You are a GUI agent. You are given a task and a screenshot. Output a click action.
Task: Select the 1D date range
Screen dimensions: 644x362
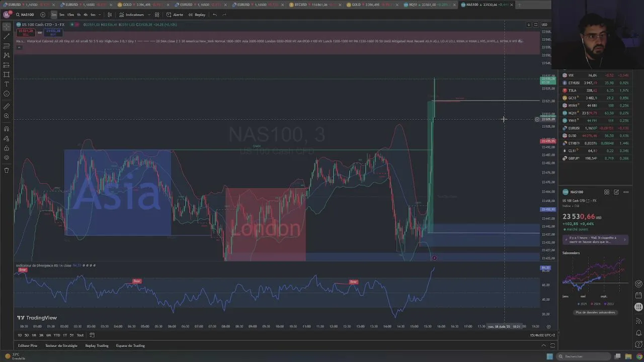point(20,335)
